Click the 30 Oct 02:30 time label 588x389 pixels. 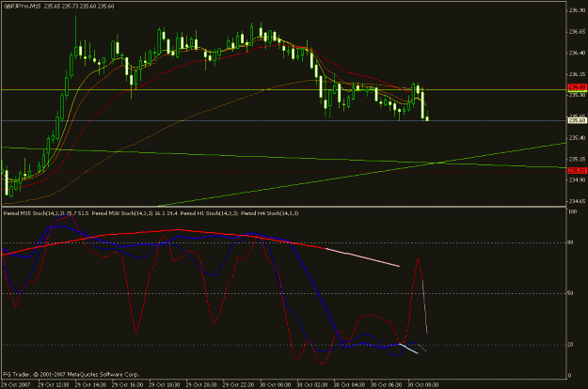312,384
